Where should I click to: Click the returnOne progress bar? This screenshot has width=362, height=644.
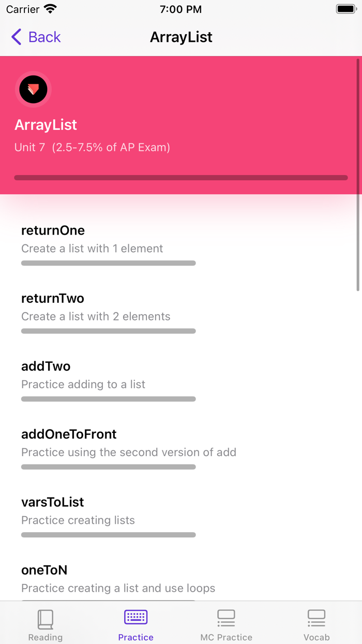(109, 263)
